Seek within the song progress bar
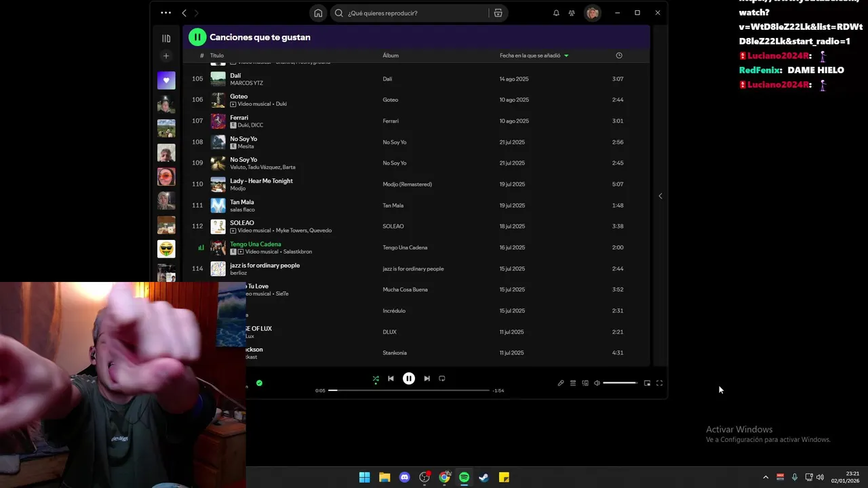The width and height of the screenshot is (868, 488). (409, 390)
